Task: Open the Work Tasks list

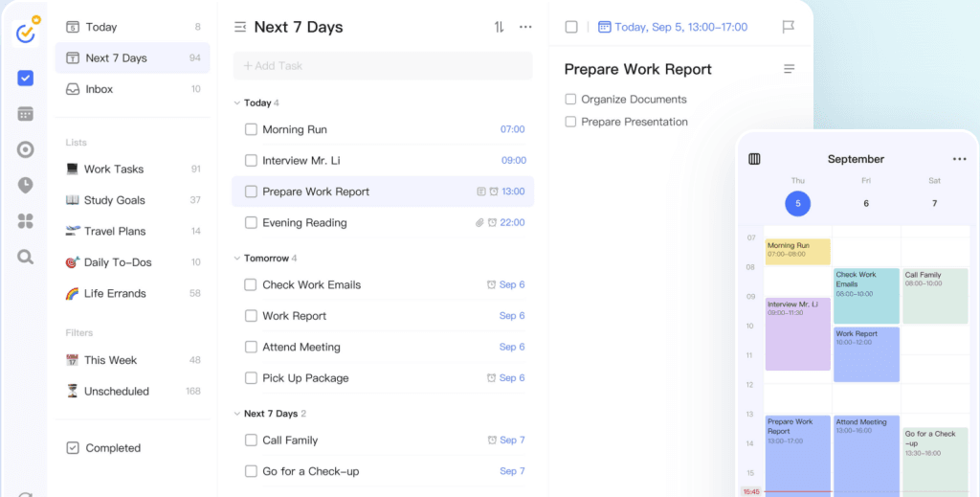Action: pyautogui.click(x=113, y=169)
